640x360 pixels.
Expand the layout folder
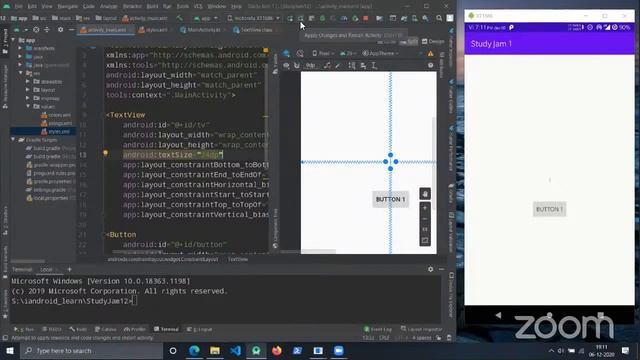pos(28,90)
